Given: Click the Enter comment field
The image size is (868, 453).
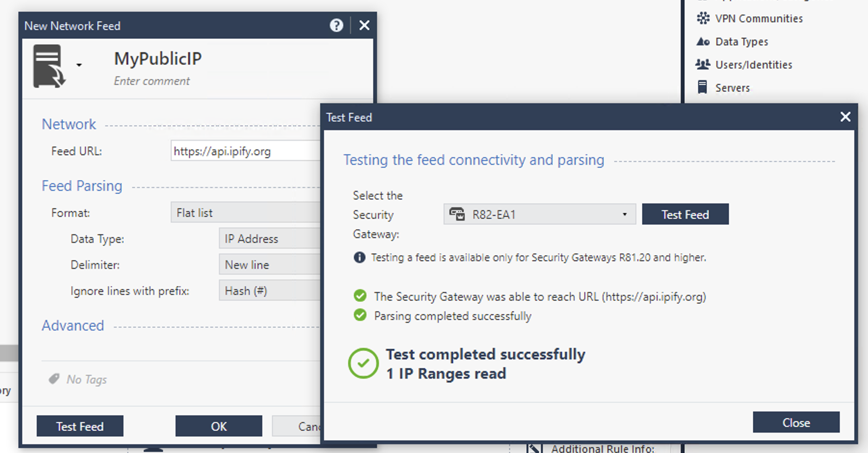Looking at the screenshot, I should tap(151, 81).
